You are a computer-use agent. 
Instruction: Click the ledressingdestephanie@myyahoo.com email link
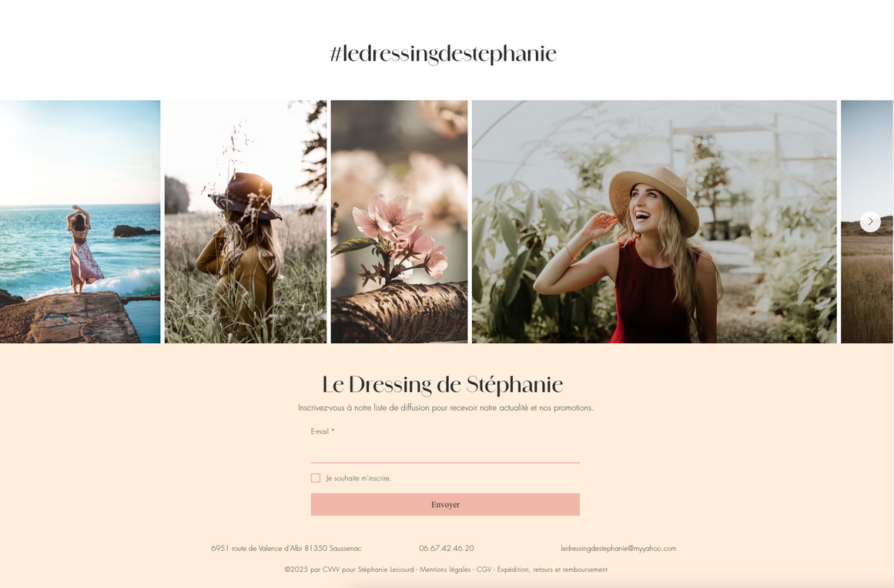click(x=618, y=548)
